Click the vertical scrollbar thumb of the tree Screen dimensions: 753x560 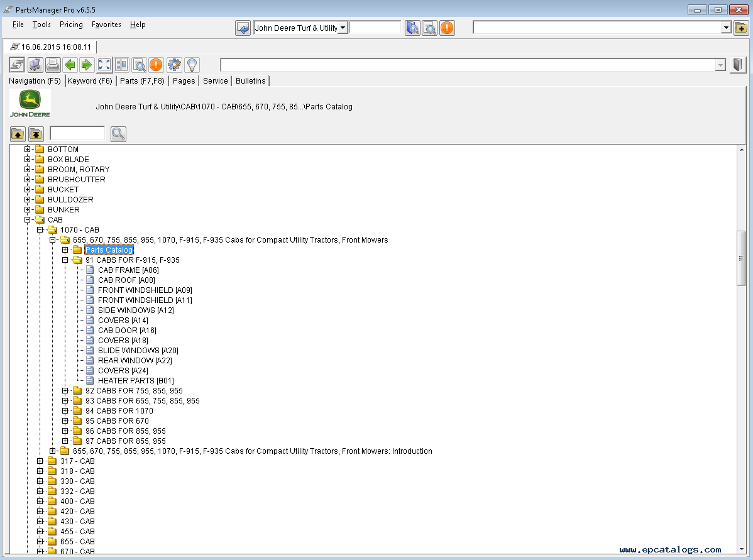pos(742,258)
